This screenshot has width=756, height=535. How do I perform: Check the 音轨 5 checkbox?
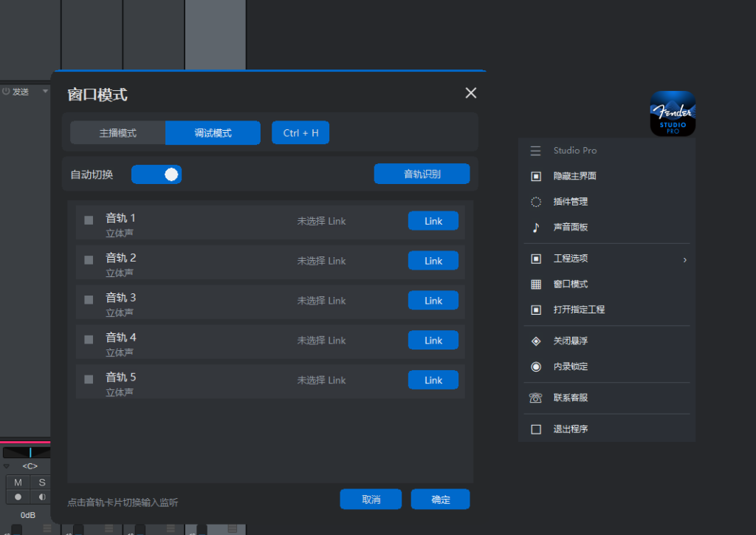pyautogui.click(x=89, y=379)
